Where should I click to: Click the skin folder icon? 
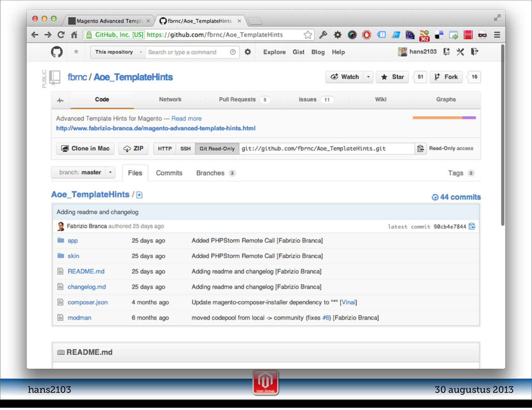(61, 256)
